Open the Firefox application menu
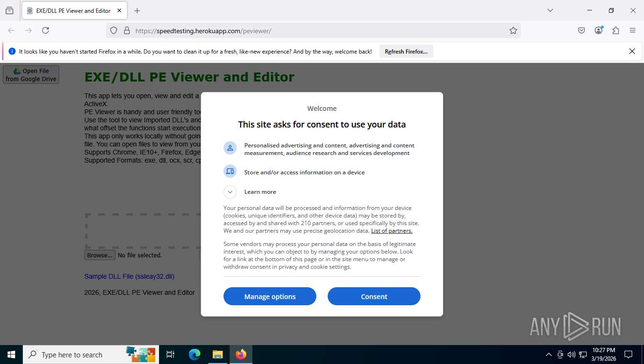 click(633, 30)
